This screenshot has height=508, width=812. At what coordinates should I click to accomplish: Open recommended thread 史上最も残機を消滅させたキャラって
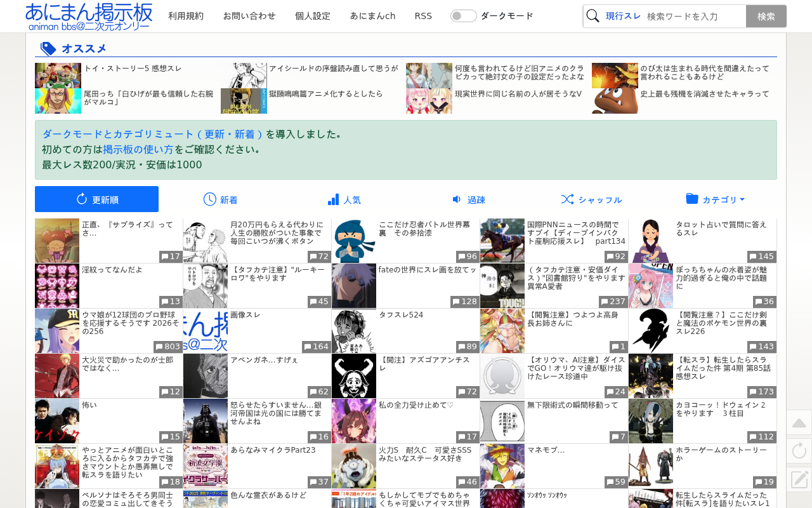click(705, 93)
